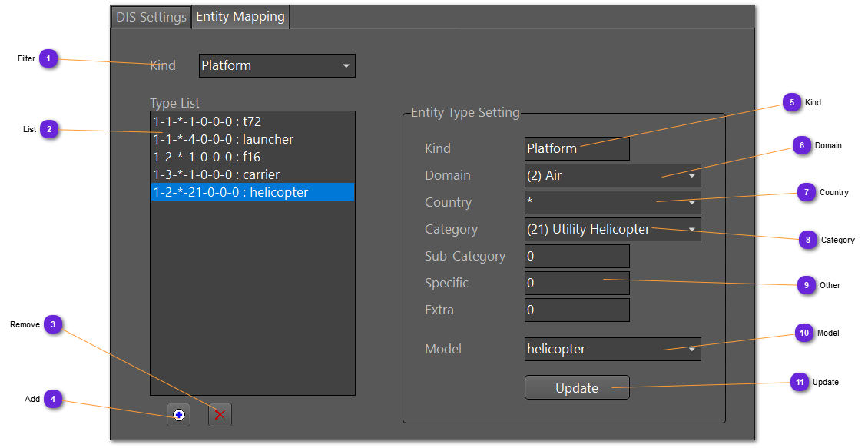Image resolution: width=868 pixels, height=448 pixels.
Task: Click the Entity Type Kind field
Action: pyautogui.click(x=576, y=149)
